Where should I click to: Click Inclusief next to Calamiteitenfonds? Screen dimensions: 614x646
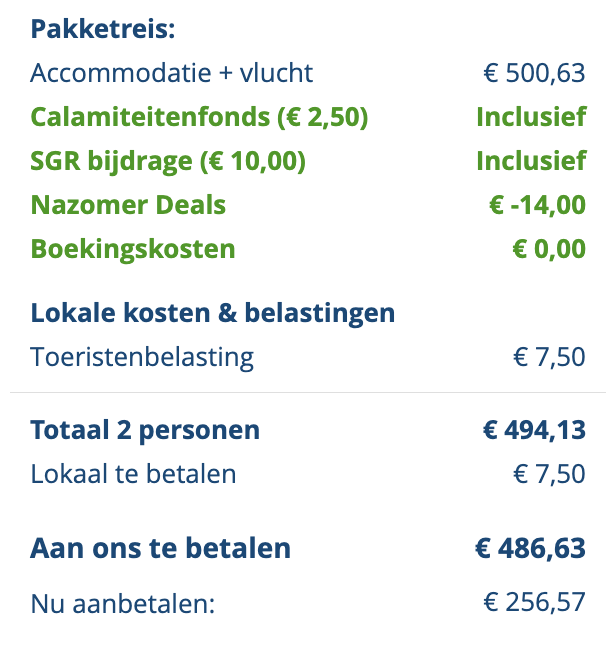click(530, 117)
